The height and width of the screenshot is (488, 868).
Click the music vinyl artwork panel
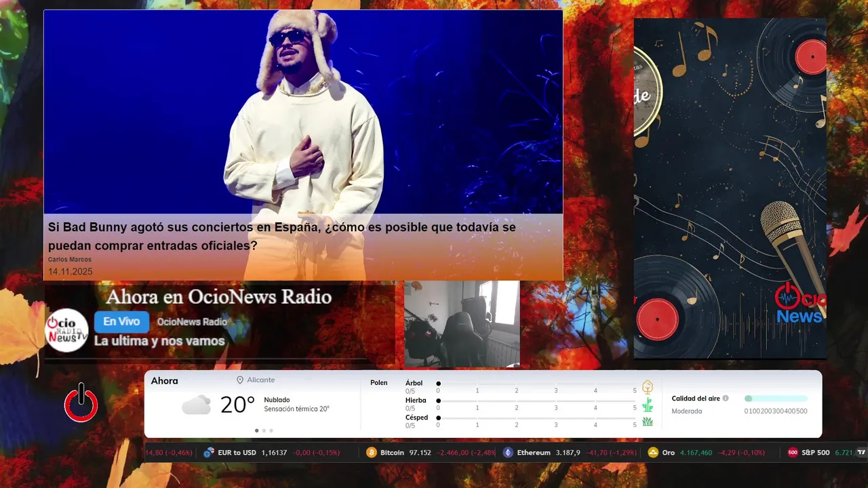(730, 188)
